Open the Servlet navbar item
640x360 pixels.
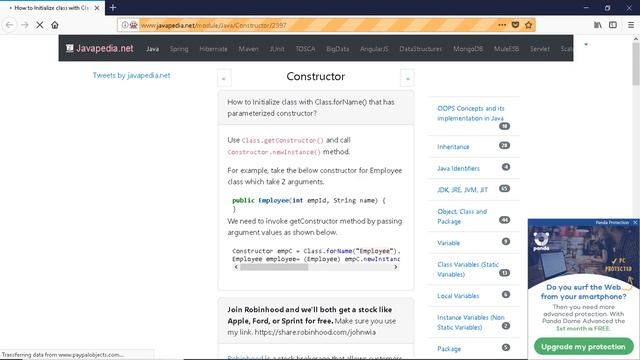click(540, 49)
